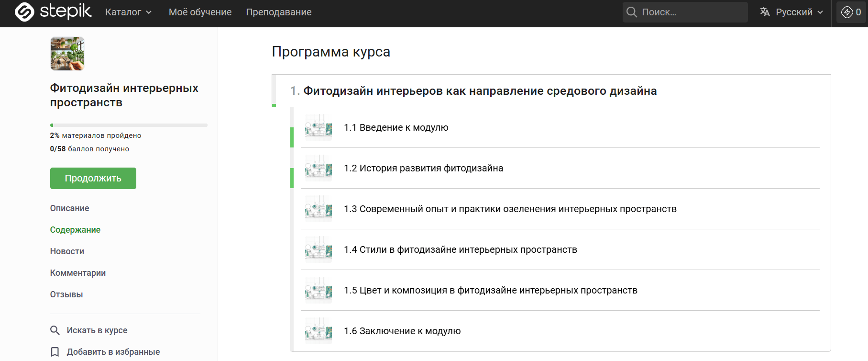Open lesson 1.6 Заключение к модулю
Viewport: 868px width, 361px height.
(x=402, y=331)
